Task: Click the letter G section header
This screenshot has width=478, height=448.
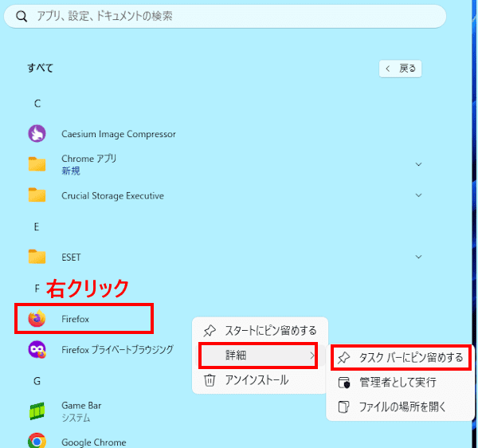Action: [37, 381]
